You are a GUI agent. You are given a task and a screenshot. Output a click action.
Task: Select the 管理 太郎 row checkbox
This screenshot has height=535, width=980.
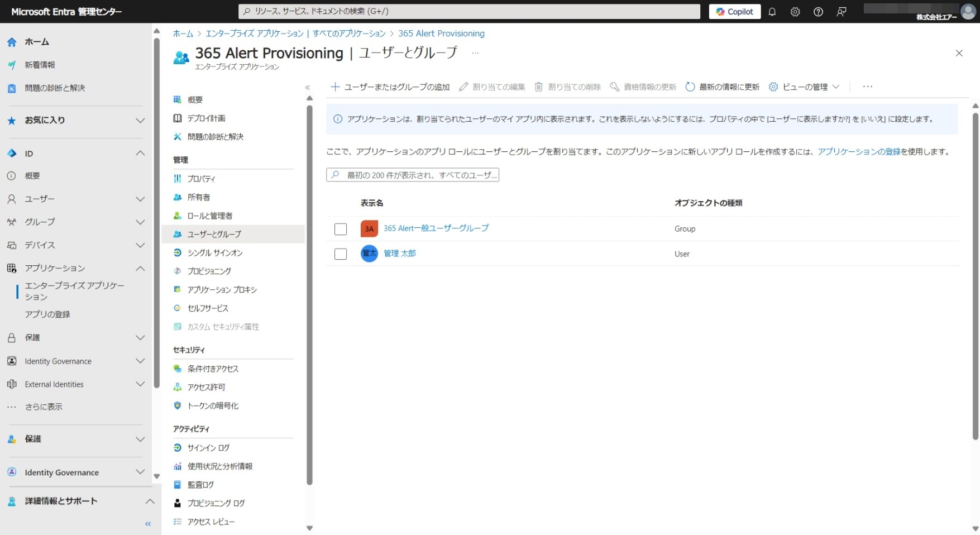[341, 254]
